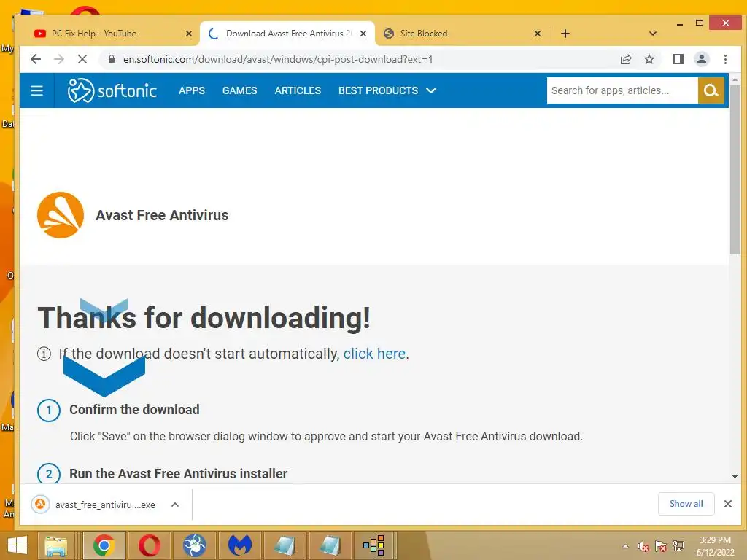The image size is (747, 560).
Task: Click the address bar URL
Action: (x=278, y=59)
